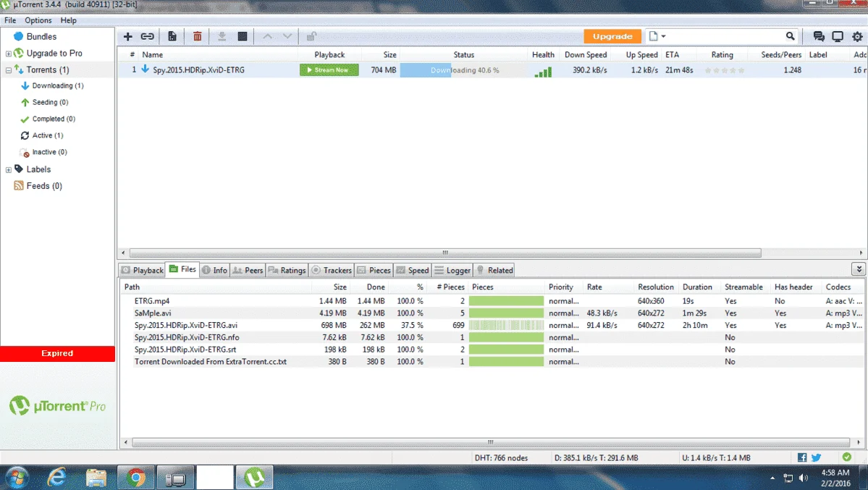The height and width of the screenshot is (490, 868).
Task: Click the files pane horizontal scrollbar
Action: pyautogui.click(x=491, y=442)
